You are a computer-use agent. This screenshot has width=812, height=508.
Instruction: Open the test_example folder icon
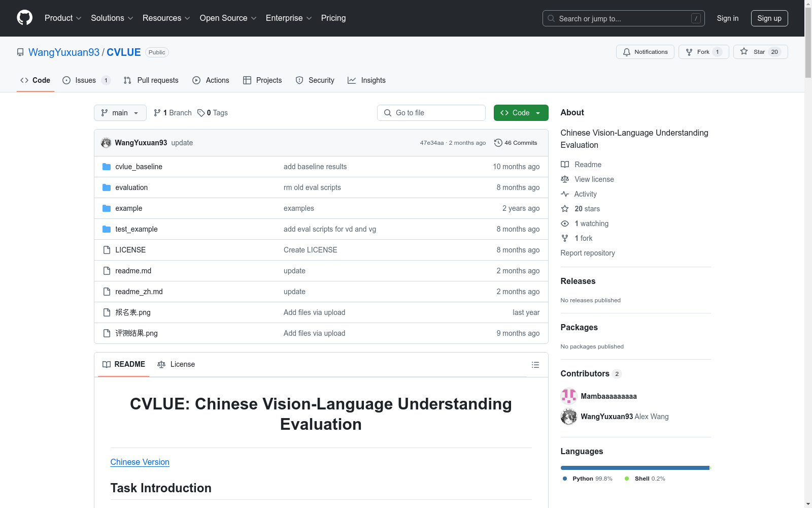107,229
